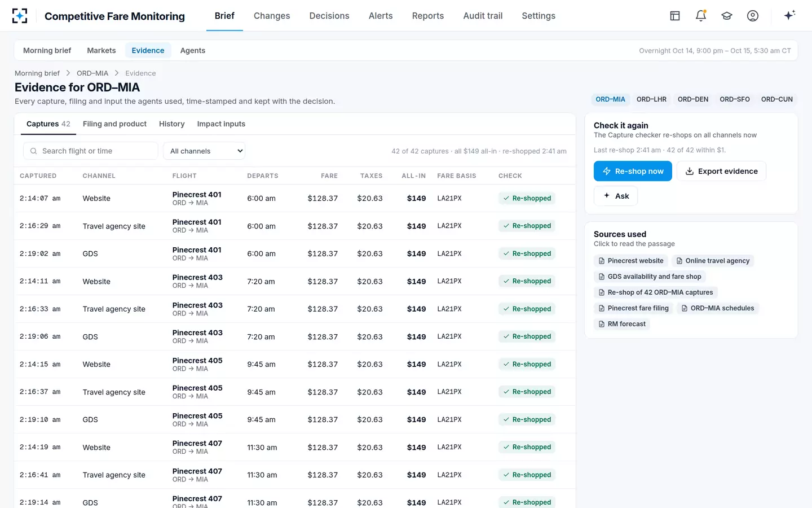Image resolution: width=812 pixels, height=508 pixels.
Task: Open Re-shop of 42 ORD–MIA captures source
Action: [x=656, y=292]
